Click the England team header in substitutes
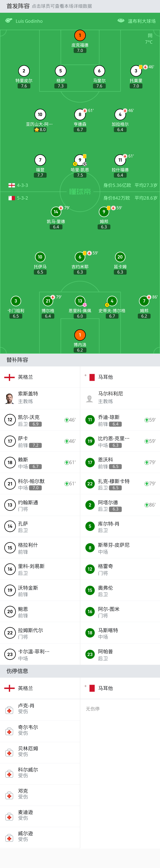Image resolution: width=160 pixels, height=868 pixels. click(x=40, y=377)
